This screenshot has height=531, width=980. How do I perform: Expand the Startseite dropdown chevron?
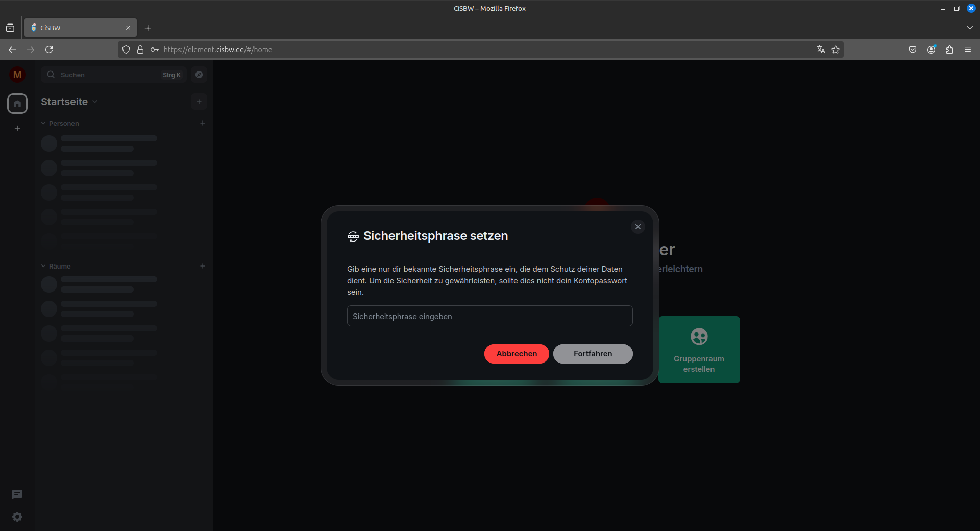(95, 102)
